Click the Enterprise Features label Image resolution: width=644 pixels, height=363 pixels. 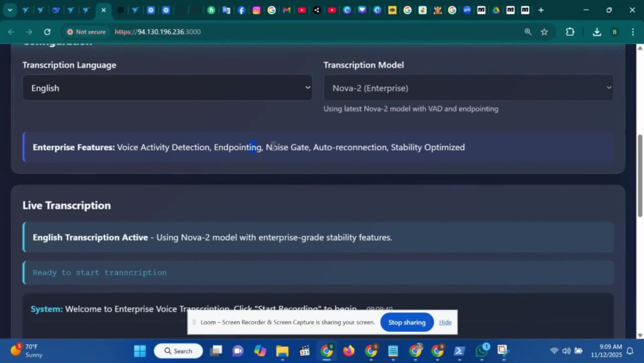(73, 147)
